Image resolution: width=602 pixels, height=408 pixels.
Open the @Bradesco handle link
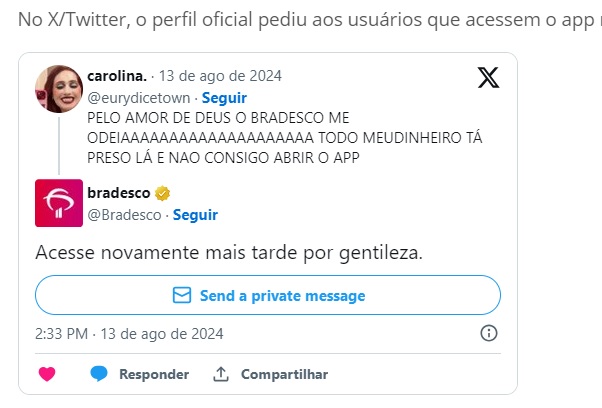click(124, 215)
